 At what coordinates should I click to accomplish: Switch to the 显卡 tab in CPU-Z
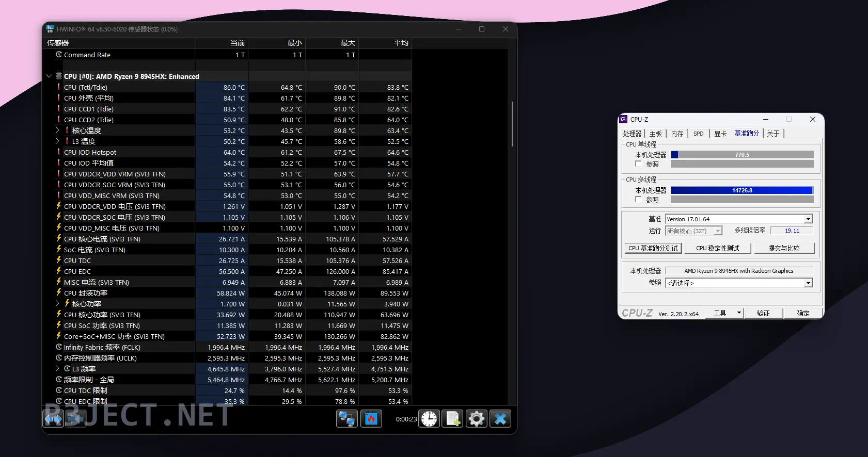coord(720,134)
